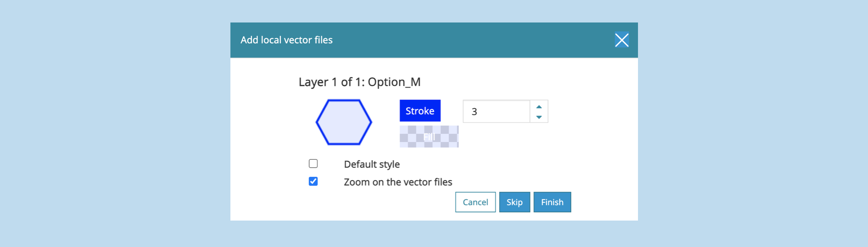
Task: Skip the current layer
Action: pos(514,202)
